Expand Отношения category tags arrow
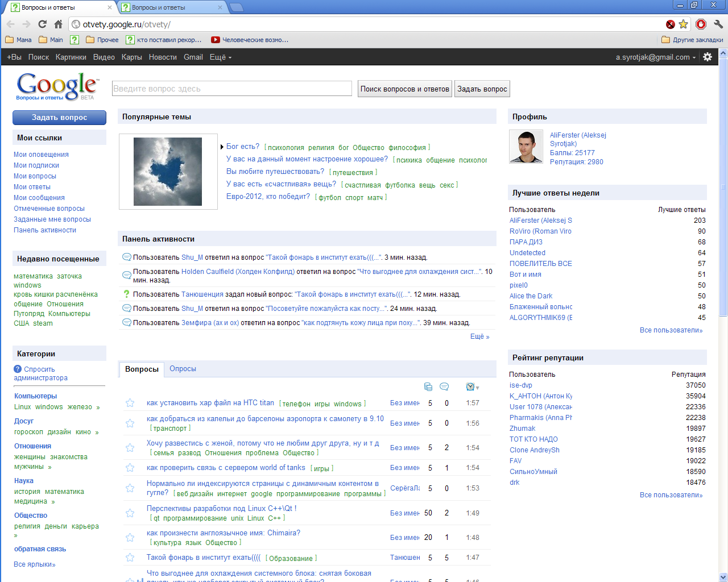The image size is (728, 582). [50, 467]
